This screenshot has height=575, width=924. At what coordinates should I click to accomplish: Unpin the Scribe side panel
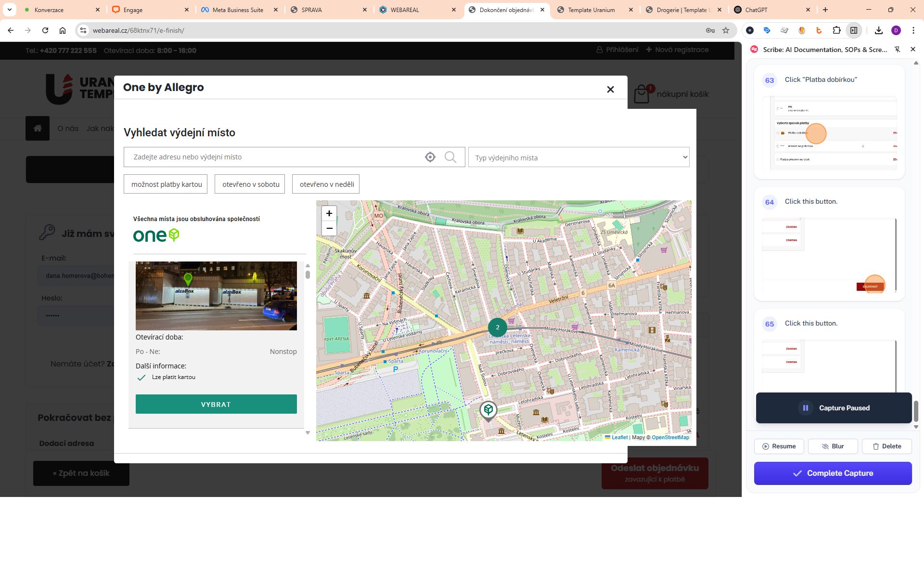click(897, 50)
